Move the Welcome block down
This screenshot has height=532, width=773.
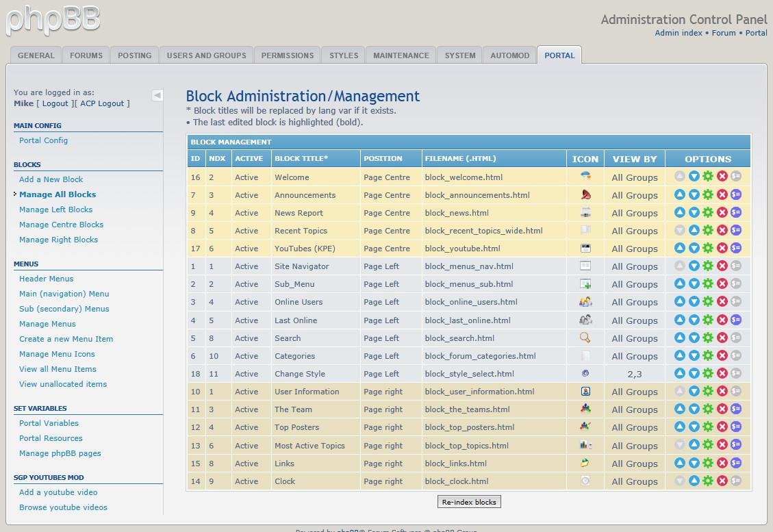coord(694,177)
